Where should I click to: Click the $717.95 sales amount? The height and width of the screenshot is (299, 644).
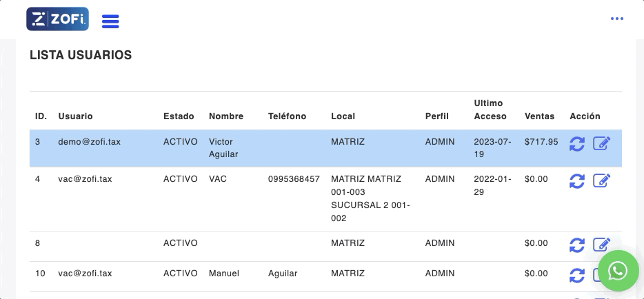point(541,141)
